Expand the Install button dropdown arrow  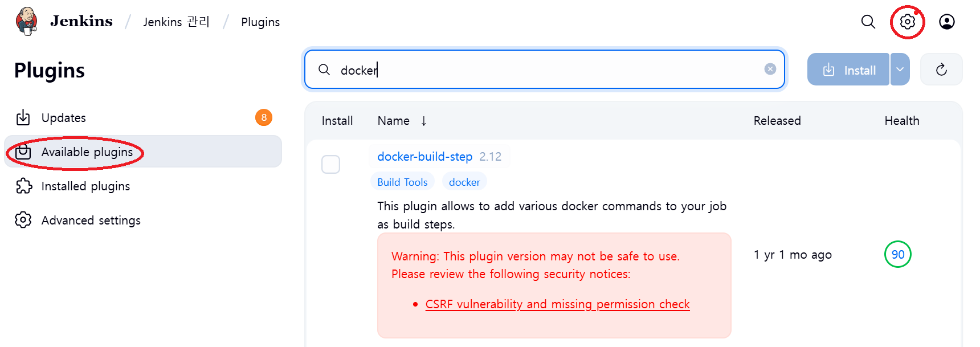click(900, 70)
